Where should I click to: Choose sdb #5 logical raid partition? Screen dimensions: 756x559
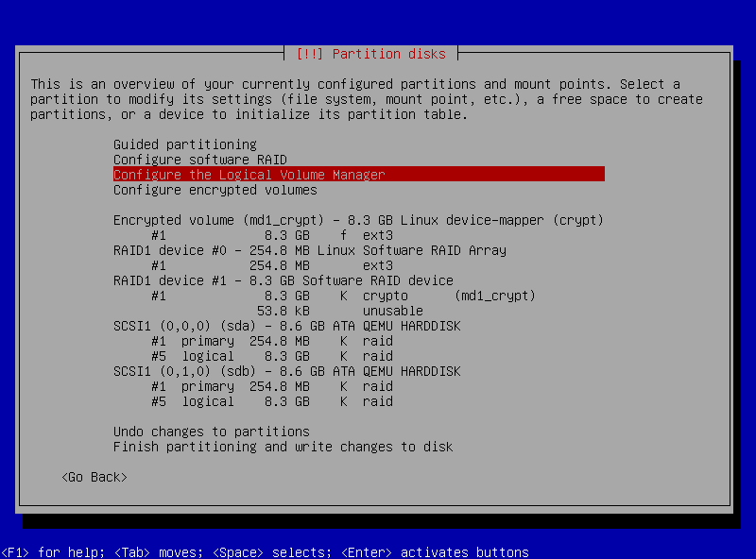(x=272, y=401)
